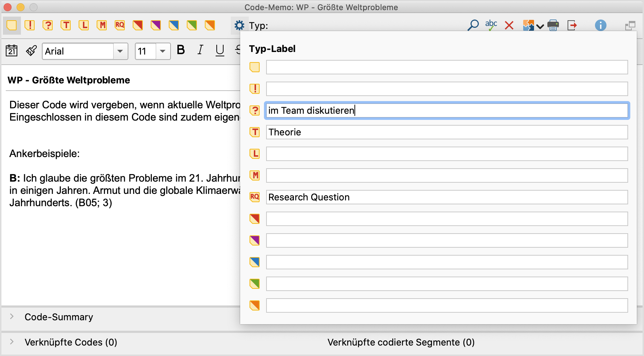Select the plain yellow memo type in toolbar
Image resolution: width=644 pixels, height=356 pixels.
pos(12,25)
